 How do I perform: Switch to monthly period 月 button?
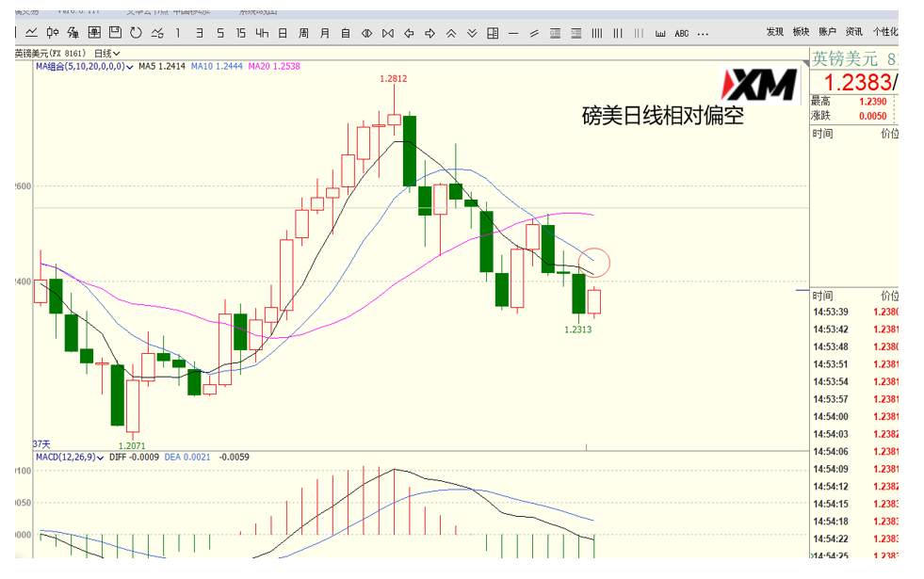point(325,34)
